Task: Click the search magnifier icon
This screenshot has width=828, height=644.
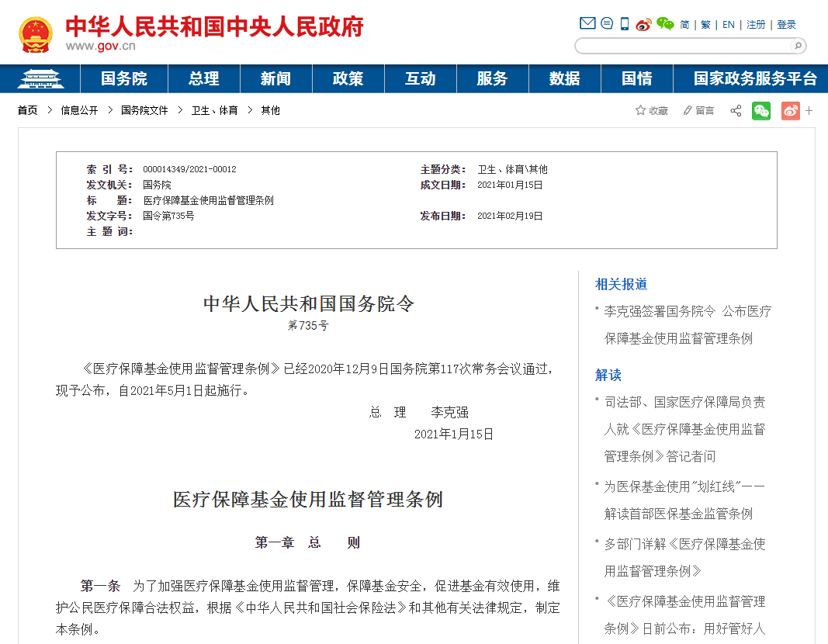Action: (797, 46)
